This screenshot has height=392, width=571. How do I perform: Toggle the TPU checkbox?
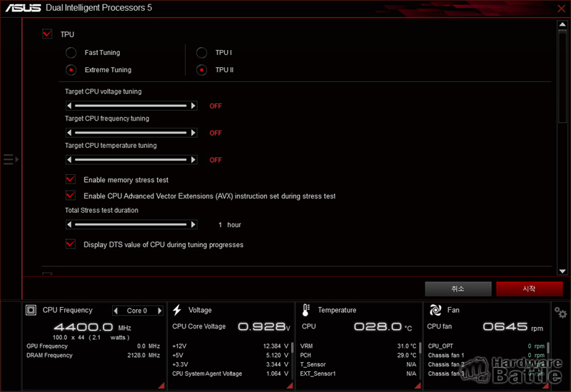pyautogui.click(x=47, y=34)
